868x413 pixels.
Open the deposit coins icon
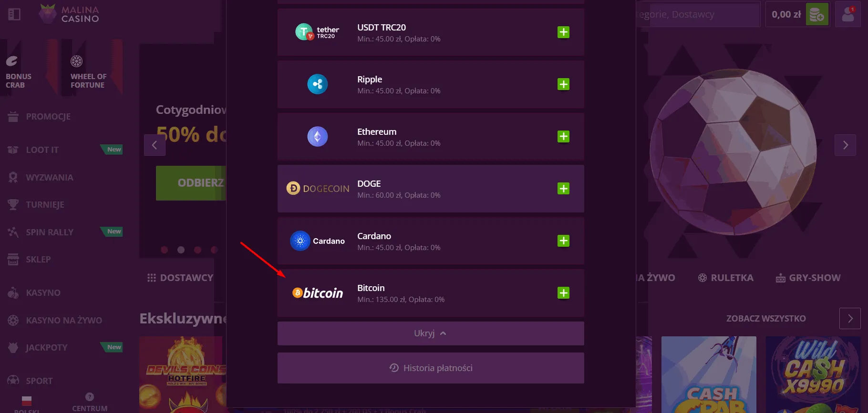pos(817,14)
